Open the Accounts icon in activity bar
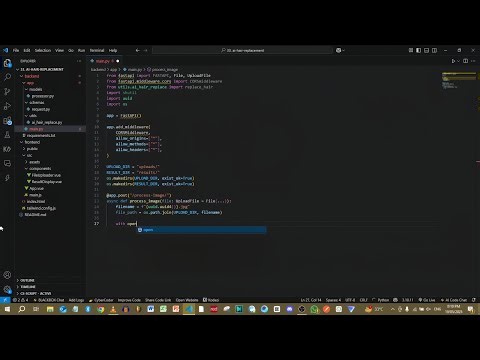480x360 pixels. coord(7,275)
